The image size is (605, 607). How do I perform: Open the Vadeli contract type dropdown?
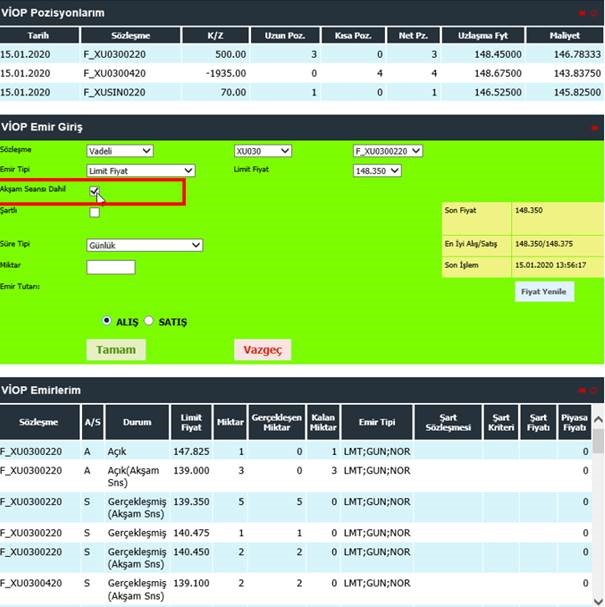coord(120,151)
